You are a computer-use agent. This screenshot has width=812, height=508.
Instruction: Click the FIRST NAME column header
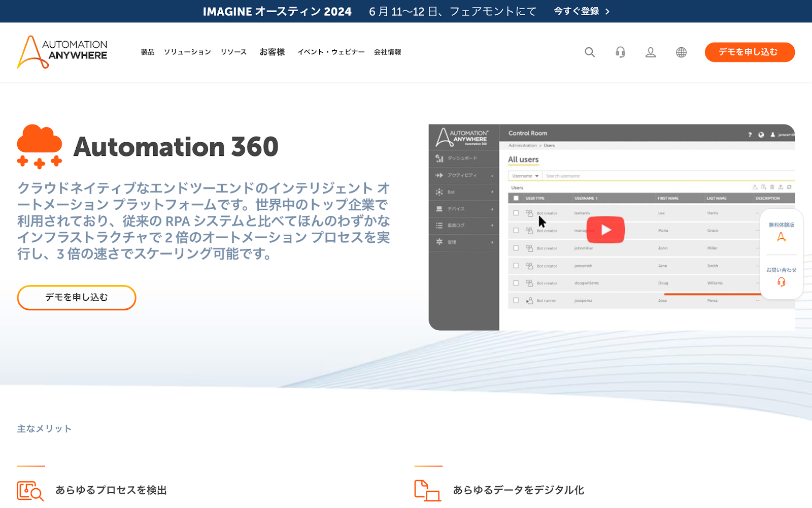pos(668,198)
